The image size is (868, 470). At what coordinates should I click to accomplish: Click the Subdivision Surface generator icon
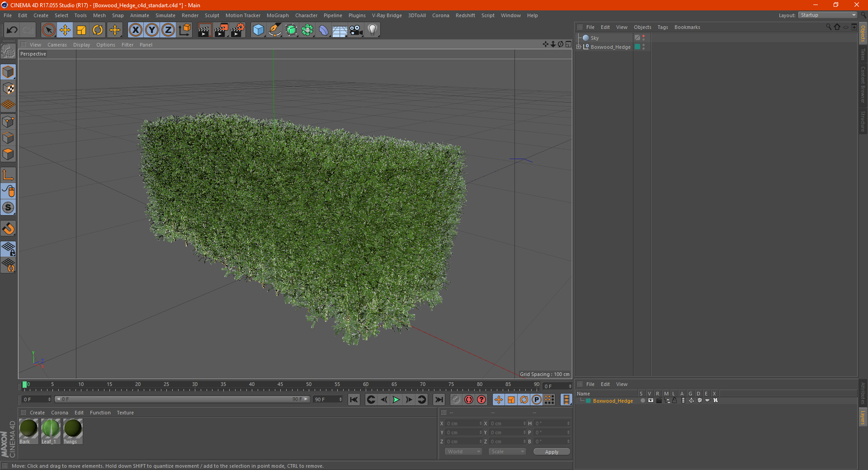(291, 30)
